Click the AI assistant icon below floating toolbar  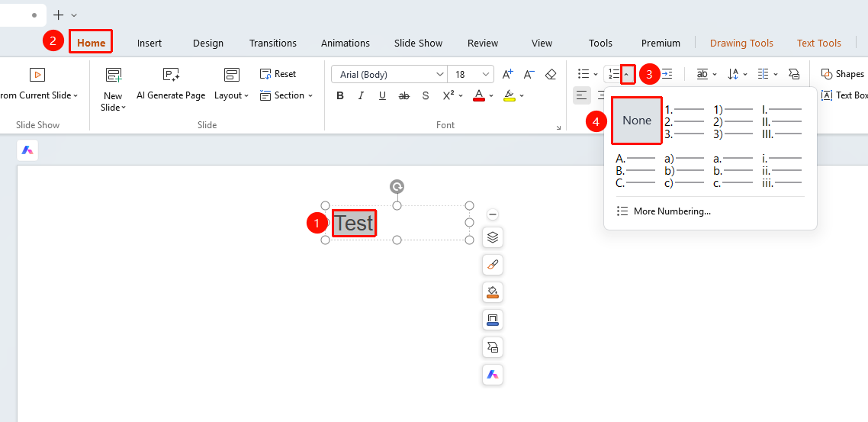coord(493,375)
